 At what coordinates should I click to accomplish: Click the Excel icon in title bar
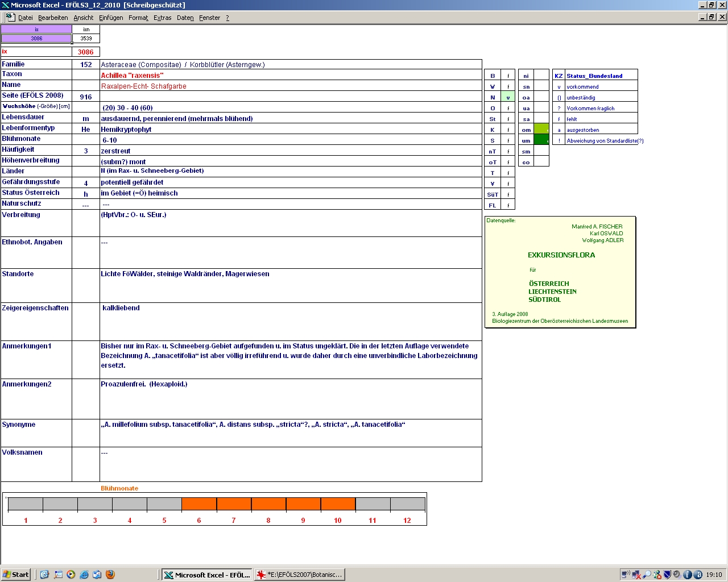tap(5, 5)
